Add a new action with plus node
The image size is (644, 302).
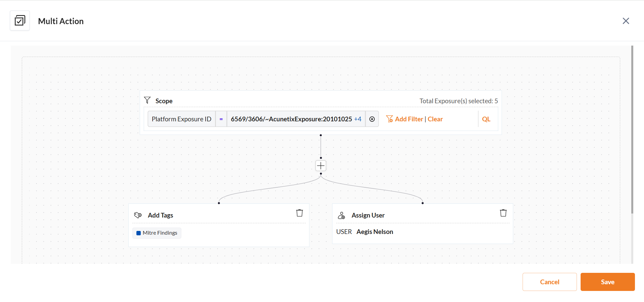point(321,166)
